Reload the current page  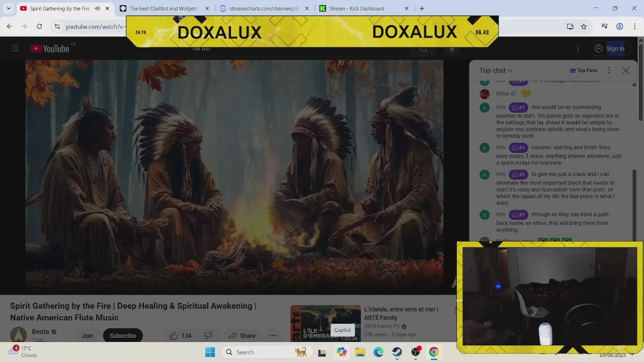[x=39, y=26]
